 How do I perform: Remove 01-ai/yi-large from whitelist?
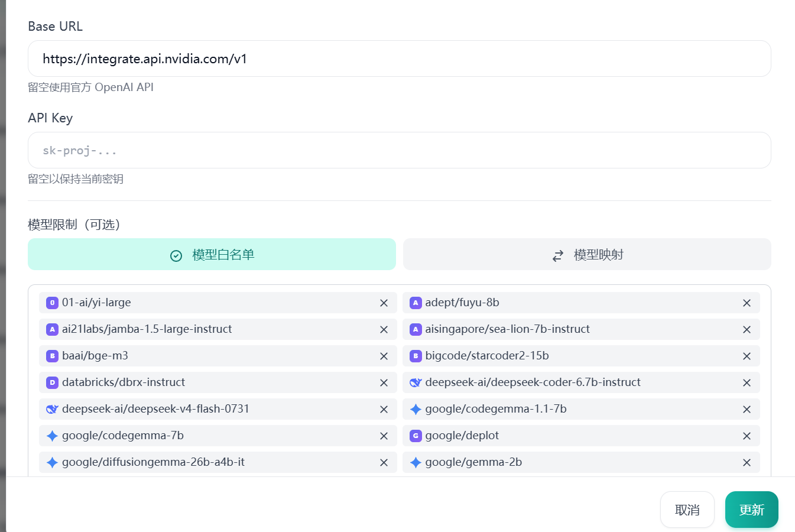coord(384,303)
